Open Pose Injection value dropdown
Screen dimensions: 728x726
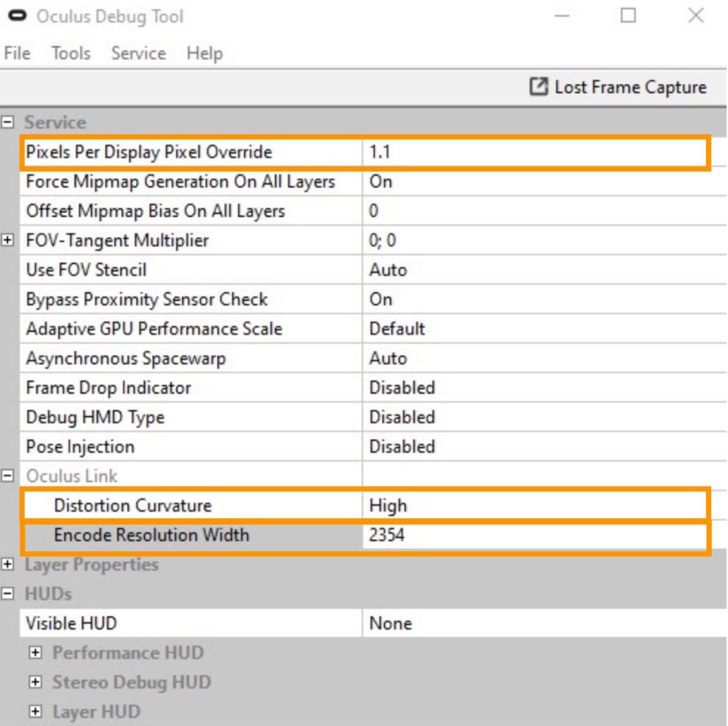(x=544, y=446)
